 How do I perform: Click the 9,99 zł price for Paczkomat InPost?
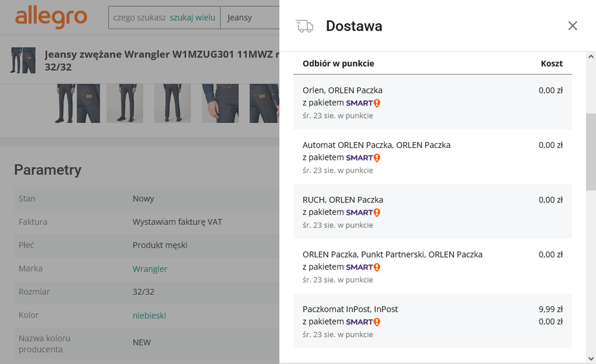pos(551,309)
